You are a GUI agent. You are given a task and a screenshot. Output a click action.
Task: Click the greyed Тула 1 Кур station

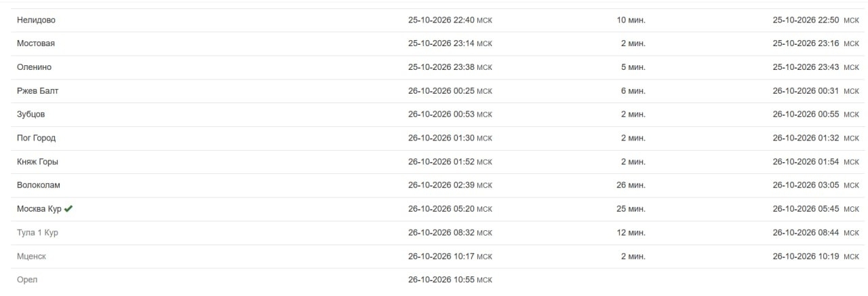click(x=37, y=233)
